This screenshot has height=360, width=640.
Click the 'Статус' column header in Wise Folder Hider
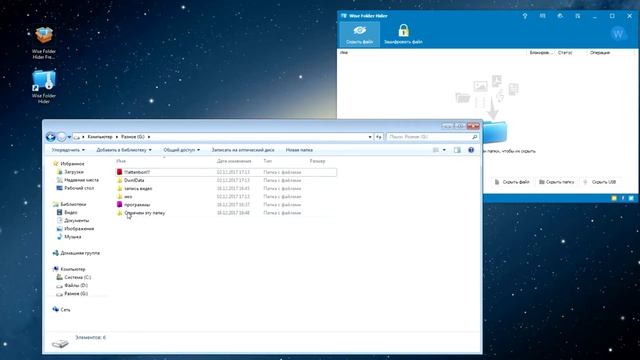pyautogui.click(x=565, y=53)
